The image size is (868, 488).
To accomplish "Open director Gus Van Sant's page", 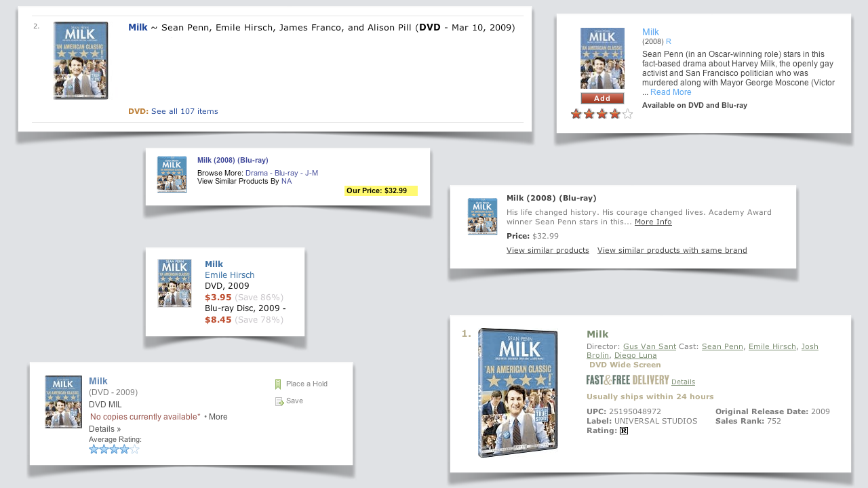I will pos(649,346).
